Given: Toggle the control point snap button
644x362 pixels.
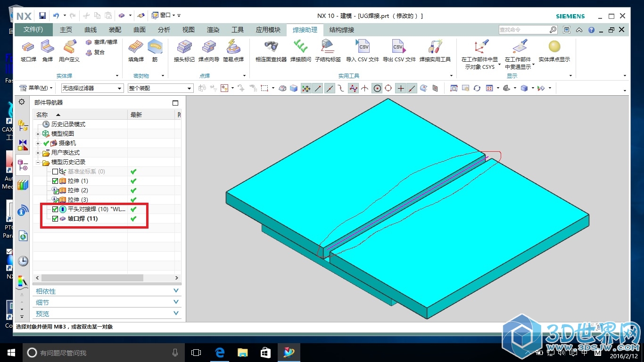Looking at the screenshot, I should point(341,88).
